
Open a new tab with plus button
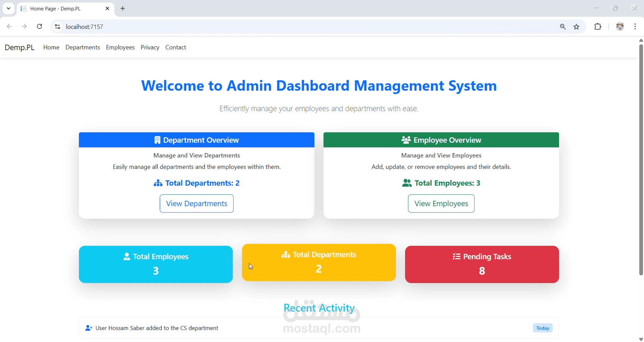coord(123,9)
